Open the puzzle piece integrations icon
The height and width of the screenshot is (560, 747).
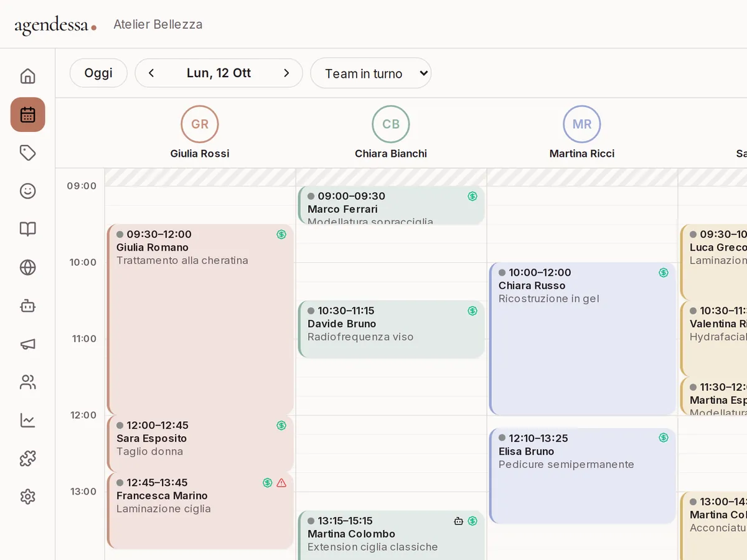click(x=27, y=459)
